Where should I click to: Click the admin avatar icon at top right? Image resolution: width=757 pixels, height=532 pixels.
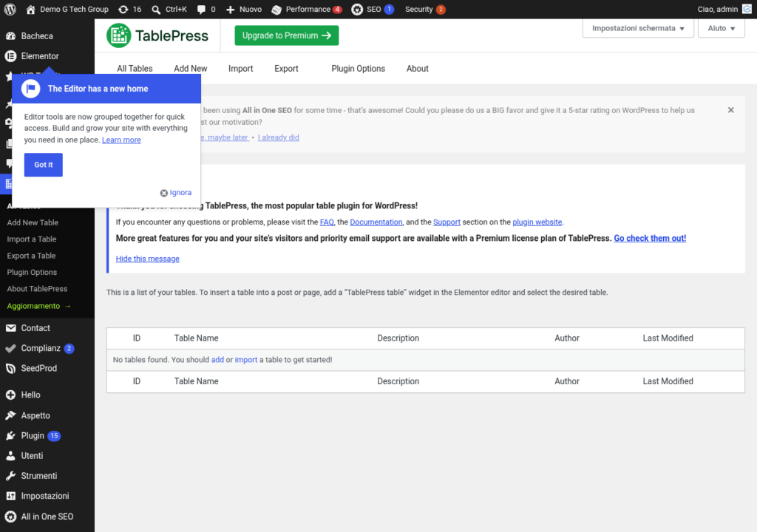point(747,9)
